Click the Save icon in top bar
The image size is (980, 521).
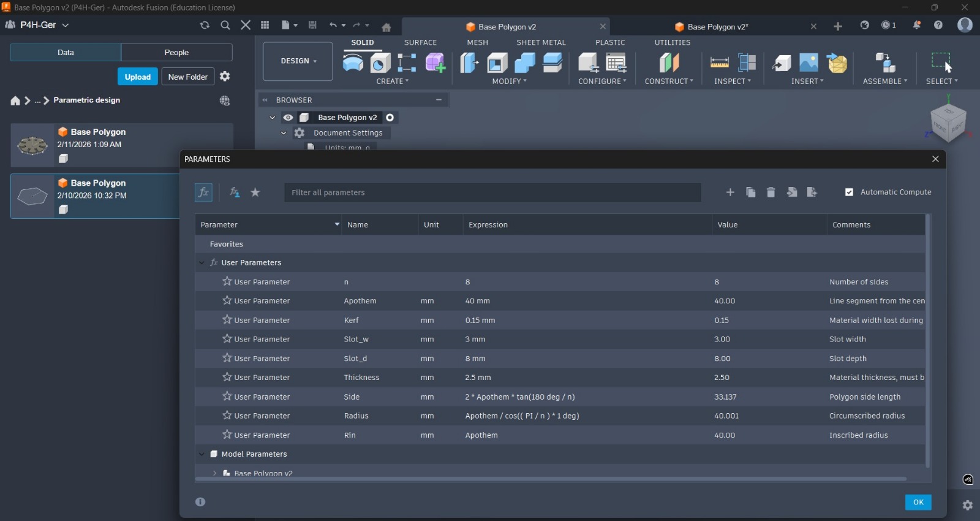coord(312,25)
